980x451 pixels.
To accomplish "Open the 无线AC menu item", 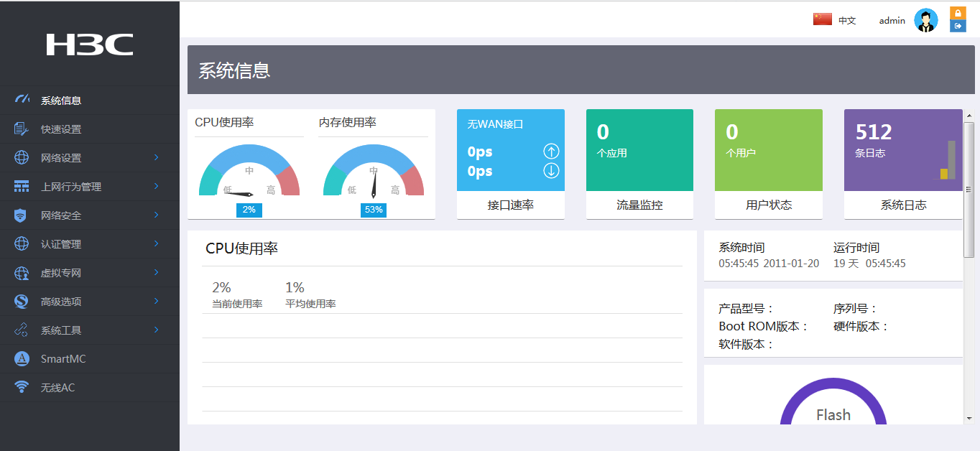I will [x=90, y=388].
